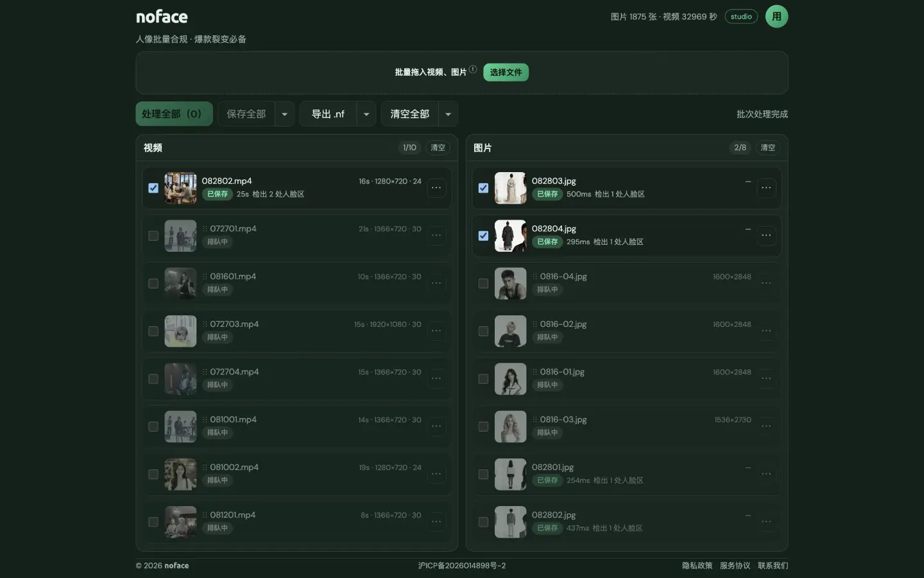Click the studio plan badge
The image size is (924, 578).
click(741, 17)
